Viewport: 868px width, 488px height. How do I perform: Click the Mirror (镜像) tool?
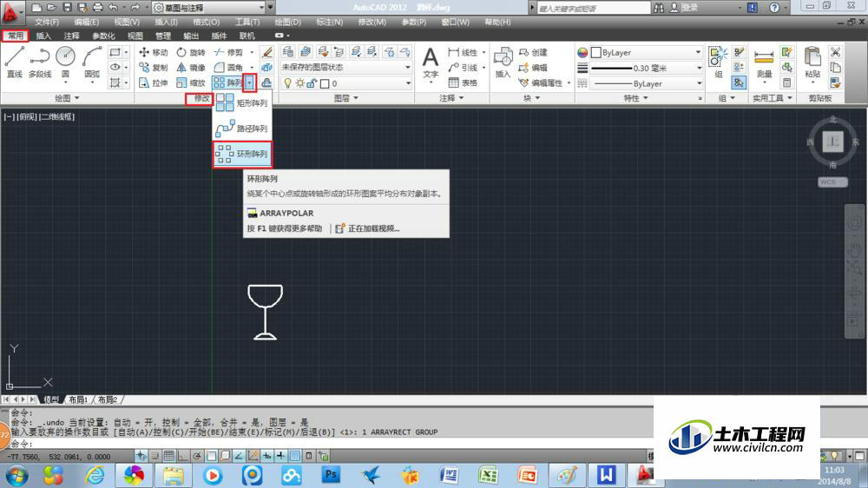point(191,67)
